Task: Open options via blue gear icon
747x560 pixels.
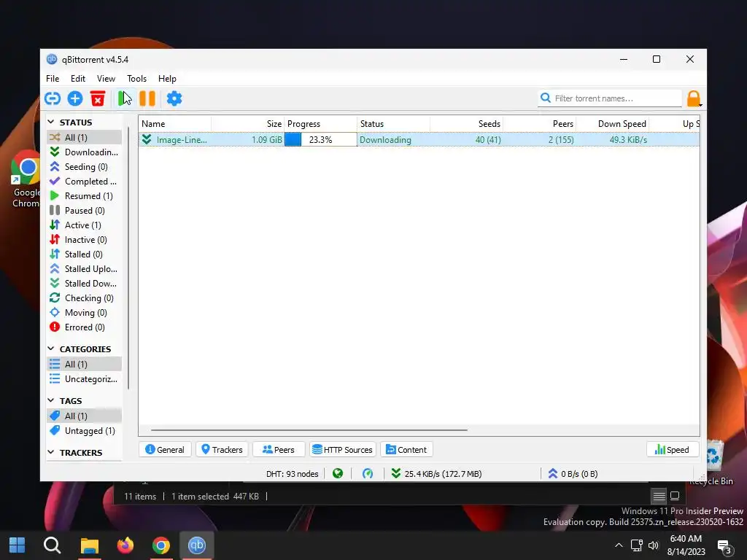Action: [x=174, y=98]
